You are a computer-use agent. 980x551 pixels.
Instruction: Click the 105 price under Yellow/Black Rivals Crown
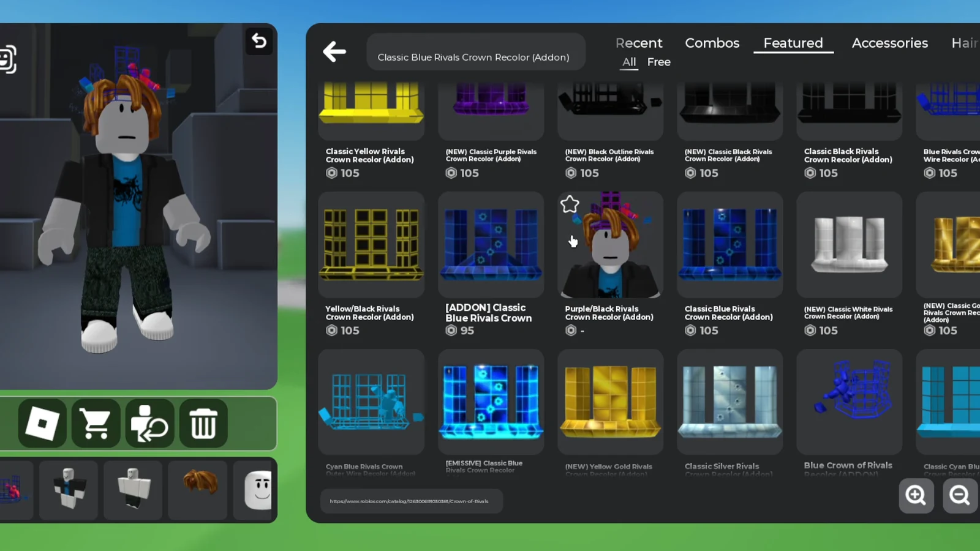342,331
